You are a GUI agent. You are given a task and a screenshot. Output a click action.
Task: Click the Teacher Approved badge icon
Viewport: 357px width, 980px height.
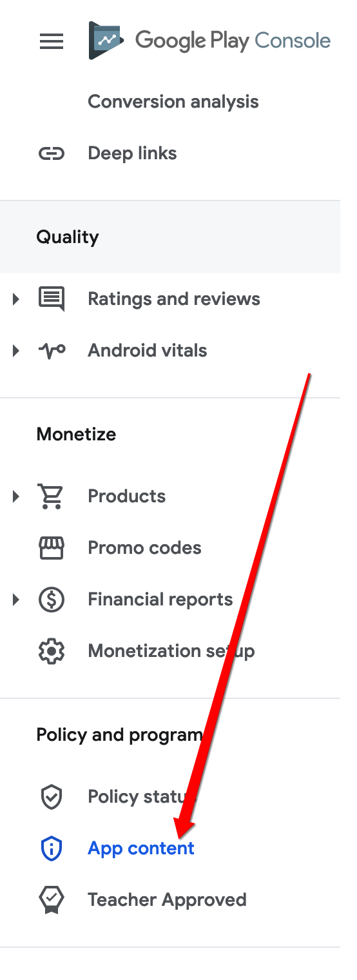[52, 900]
